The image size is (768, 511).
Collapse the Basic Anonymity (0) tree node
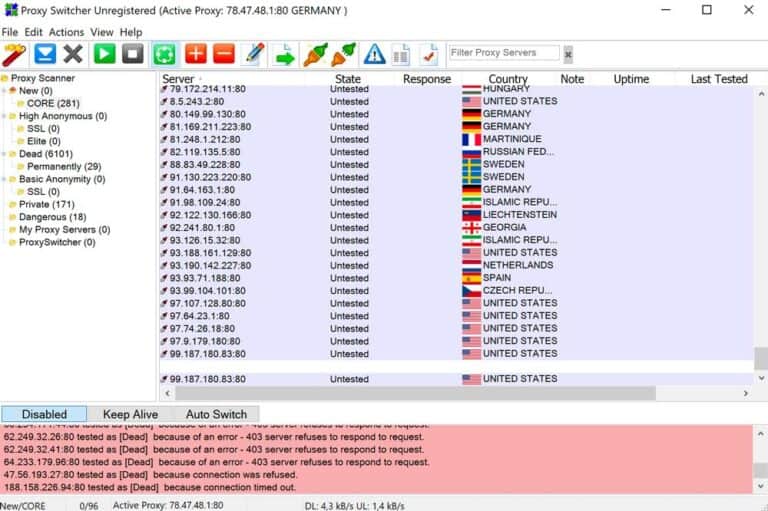4,179
